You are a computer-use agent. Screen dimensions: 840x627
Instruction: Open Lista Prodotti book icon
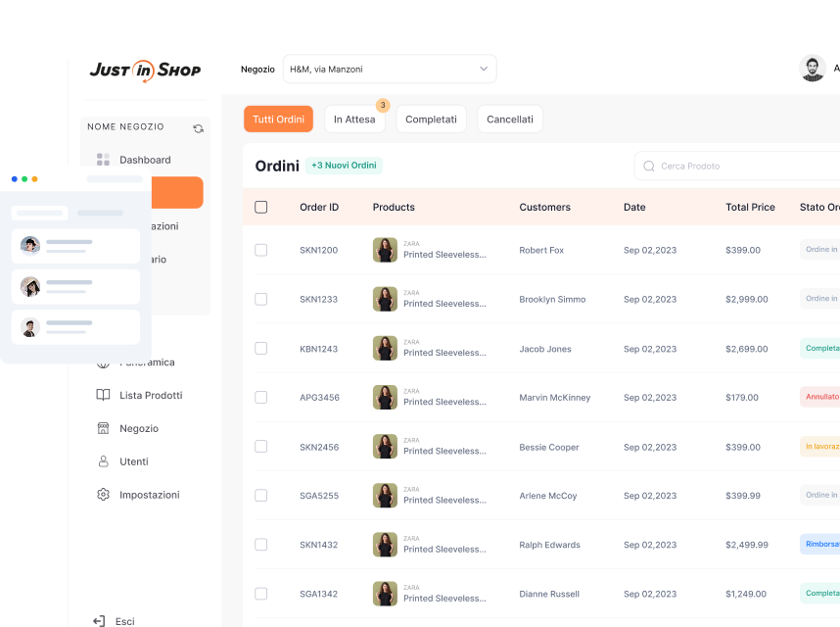[103, 395]
